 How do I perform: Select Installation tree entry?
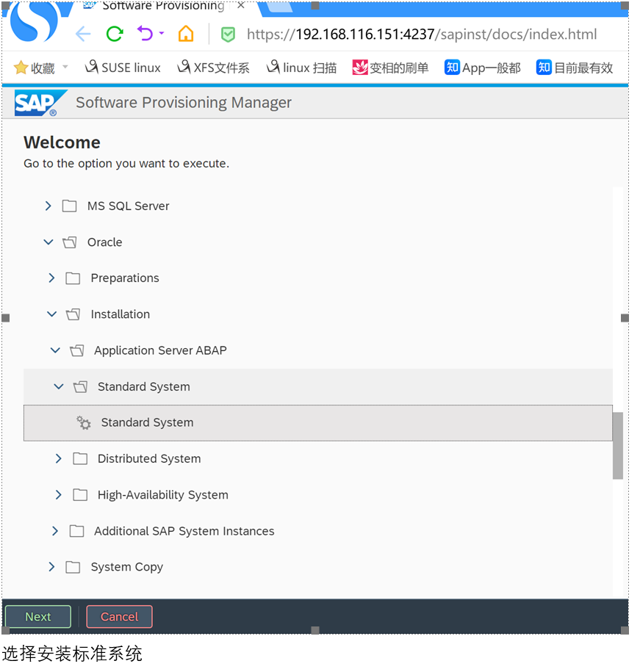pyautogui.click(x=120, y=314)
